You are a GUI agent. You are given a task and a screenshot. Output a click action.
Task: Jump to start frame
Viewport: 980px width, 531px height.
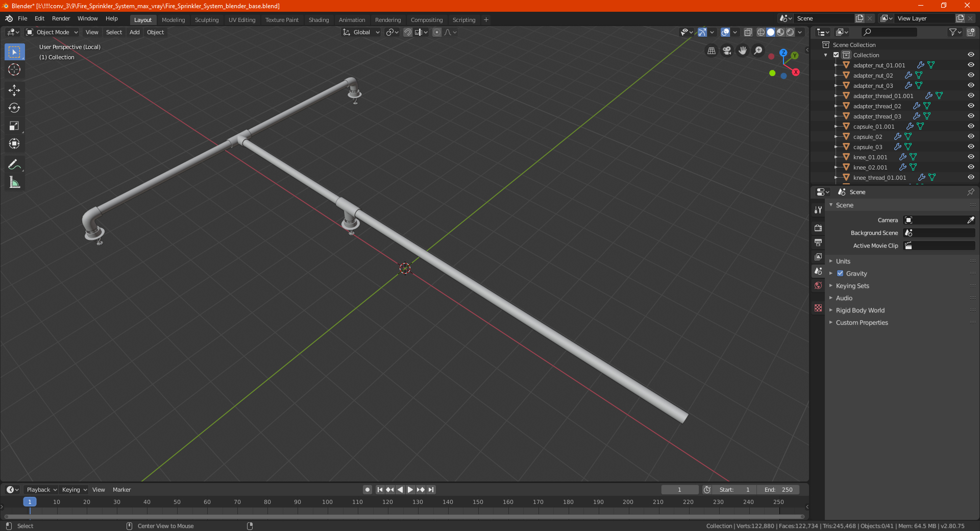coord(380,490)
